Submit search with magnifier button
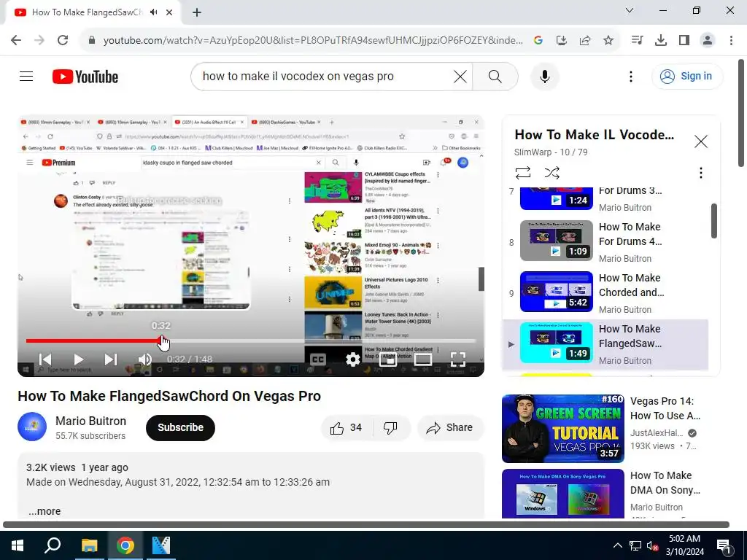This screenshot has height=560, width=747. pos(495,76)
